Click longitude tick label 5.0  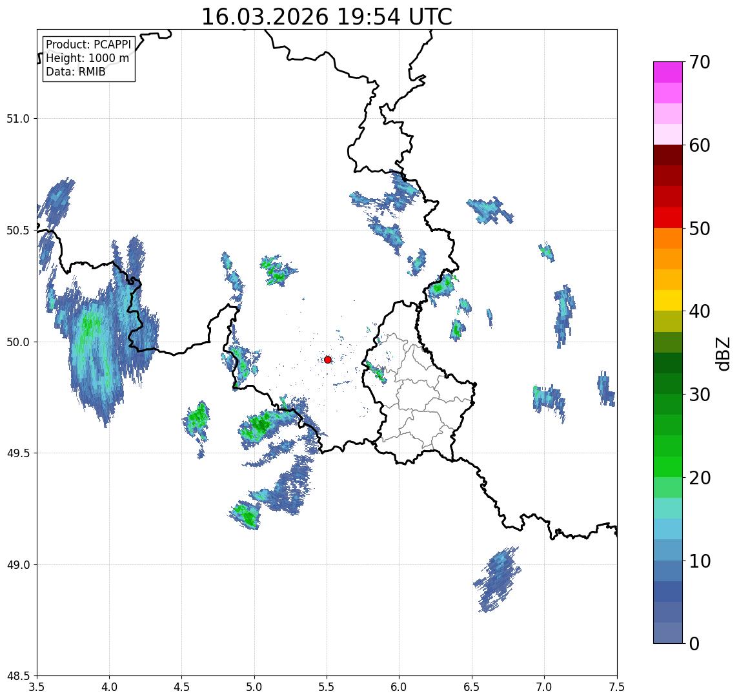coord(254,687)
